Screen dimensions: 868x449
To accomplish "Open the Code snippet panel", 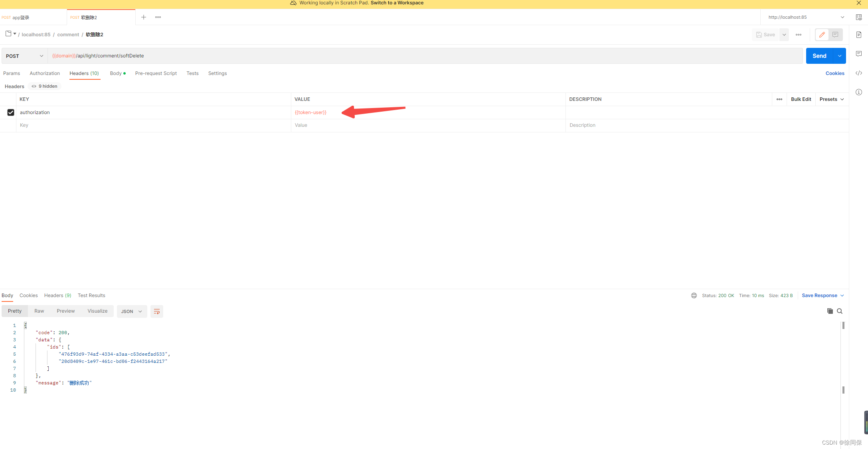I will 859,73.
